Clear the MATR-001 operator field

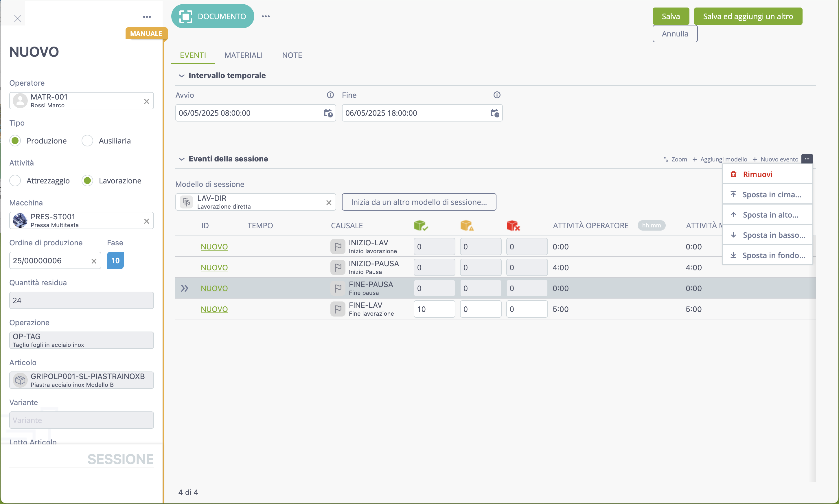(x=146, y=101)
